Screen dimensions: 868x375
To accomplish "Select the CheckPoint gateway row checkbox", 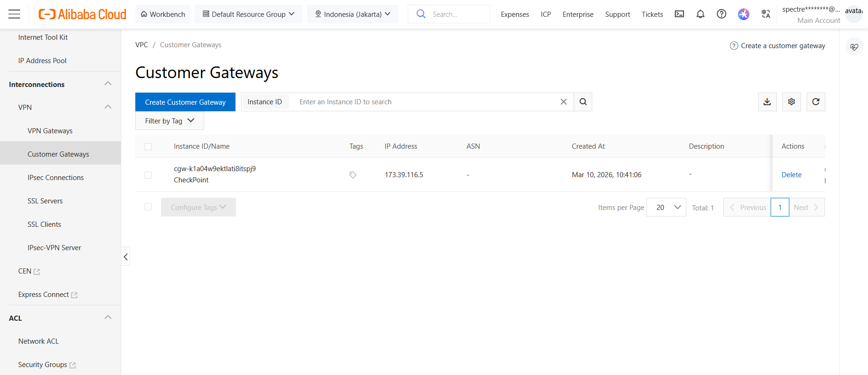I will point(148,175).
